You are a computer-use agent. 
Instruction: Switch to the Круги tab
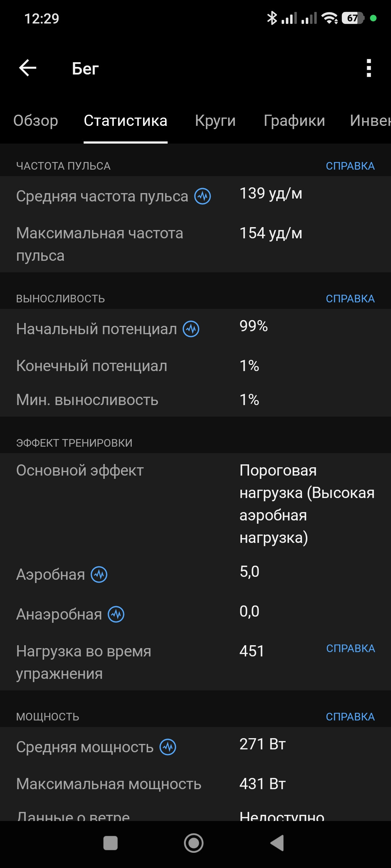215,120
